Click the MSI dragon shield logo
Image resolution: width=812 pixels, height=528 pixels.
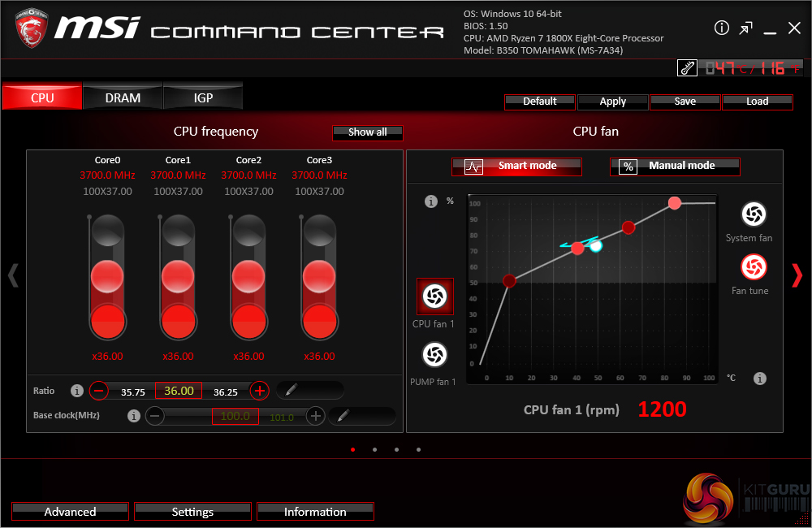(x=32, y=28)
